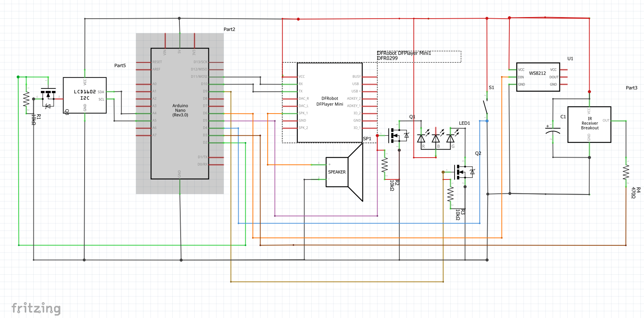Image resolution: width=644 pixels, height=318 pixels.
Task: Click the DFRobot DFPlayer Mini component
Action: 330,102
